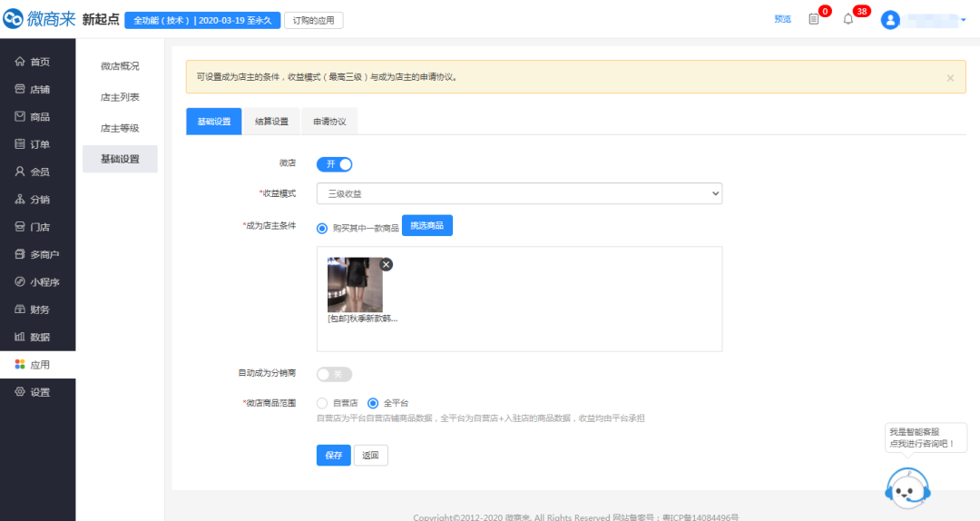Open the notification bell with badge 38
This screenshot has height=521, width=980.
pyautogui.click(x=848, y=19)
